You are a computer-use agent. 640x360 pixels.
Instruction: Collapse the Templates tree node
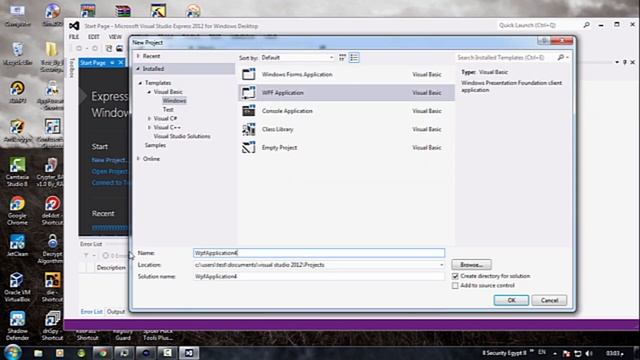[140, 83]
